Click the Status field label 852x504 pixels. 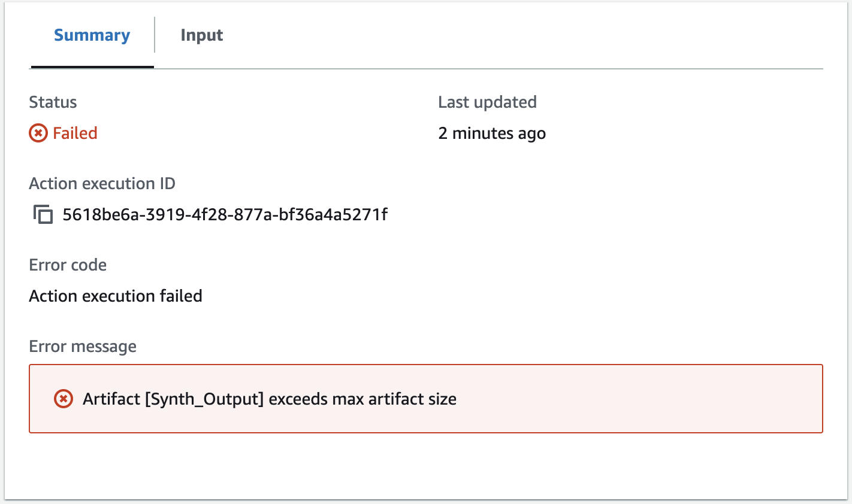tap(53, 102)
